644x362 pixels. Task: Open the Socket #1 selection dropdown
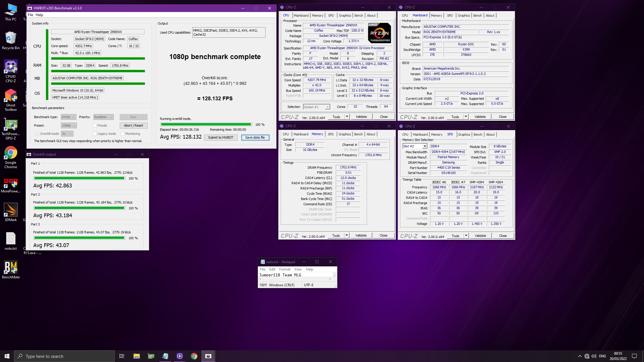(x=316, y=107)
